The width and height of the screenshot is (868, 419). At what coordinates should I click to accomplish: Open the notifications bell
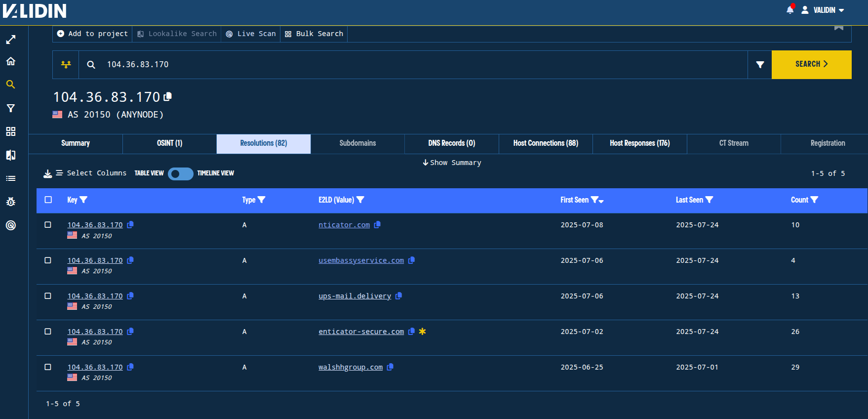point(790,9)
